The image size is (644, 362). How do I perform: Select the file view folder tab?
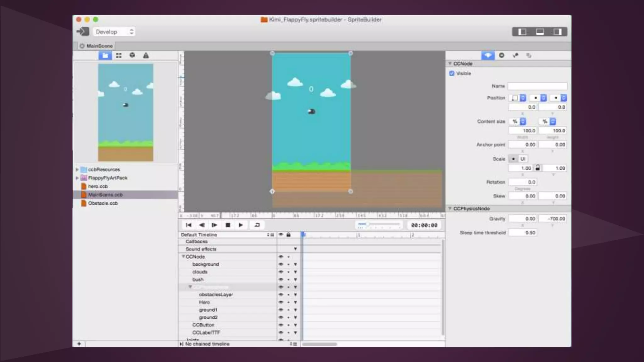pos(105,56)
